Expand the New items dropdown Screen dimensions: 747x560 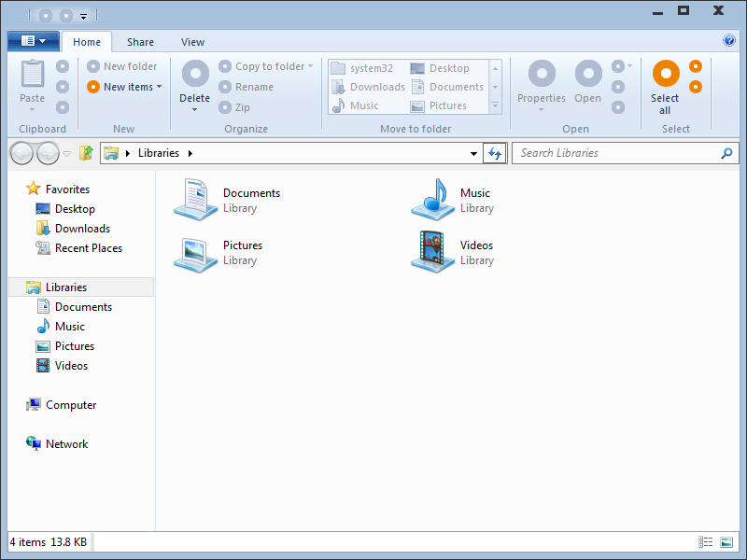click(125, 87)
